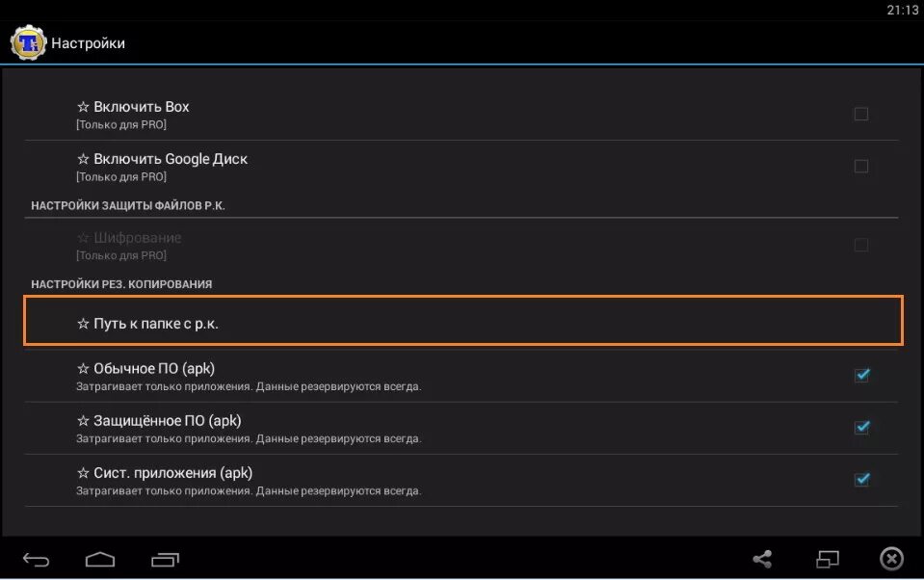924x580 pixels.
Task: Click the clock showing 21:13
Action: click(x=901, y=10)
